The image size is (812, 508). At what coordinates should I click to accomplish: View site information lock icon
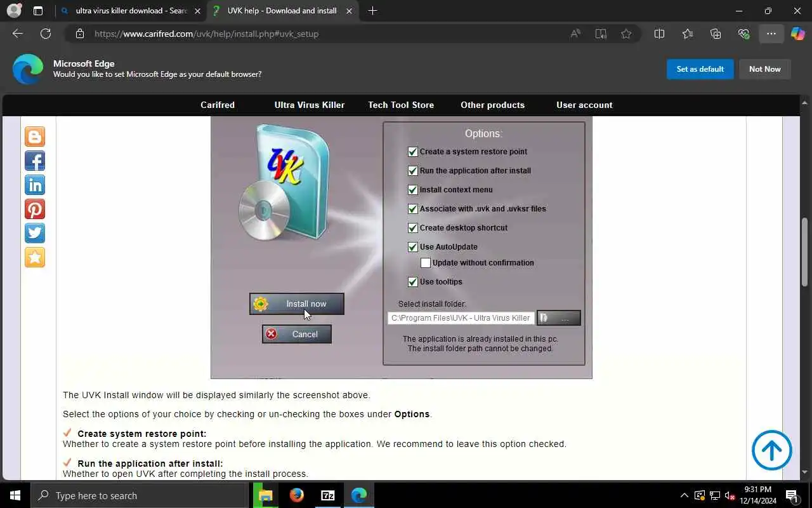pyautogui.click(x=80, y=34)
